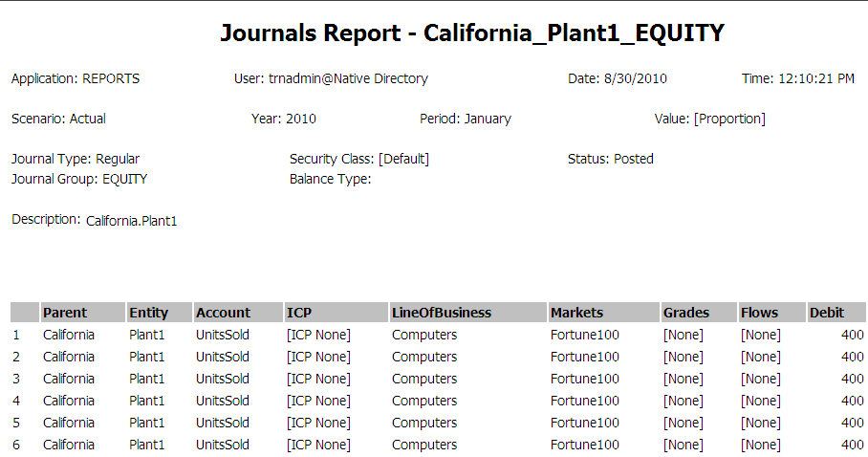The height and width of the screenshot is (457, 868).
Task: Click the Description value California.Plant1
Action: [x=132, y=221]
